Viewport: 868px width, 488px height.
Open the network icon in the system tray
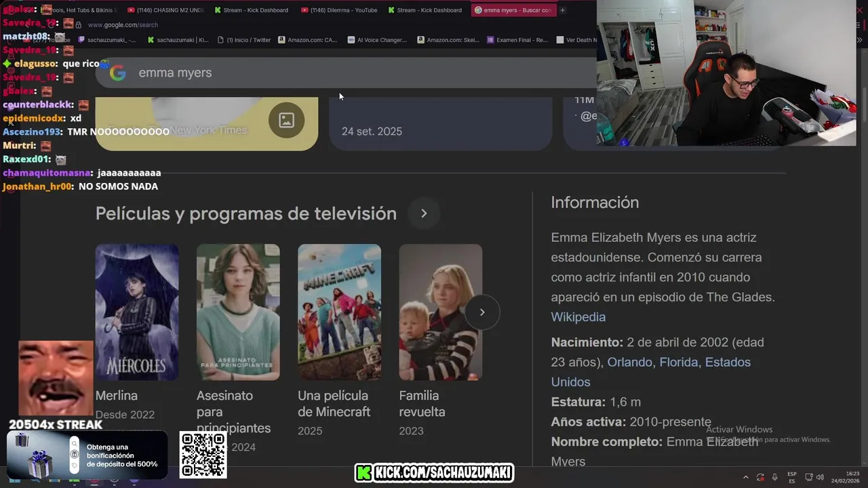tap(808, 477)
